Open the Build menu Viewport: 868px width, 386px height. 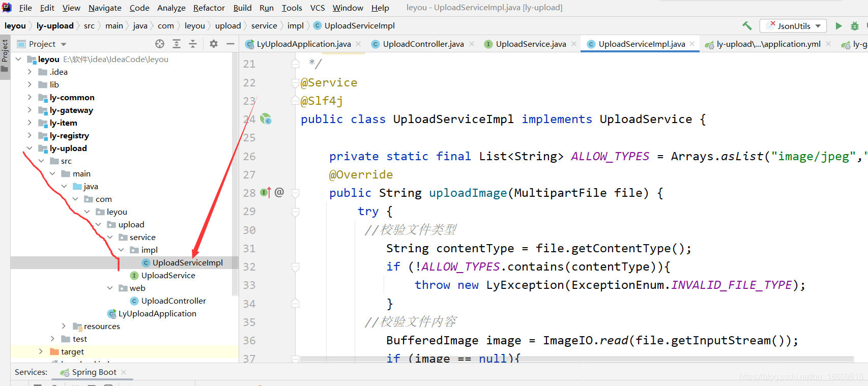point(243,8)
